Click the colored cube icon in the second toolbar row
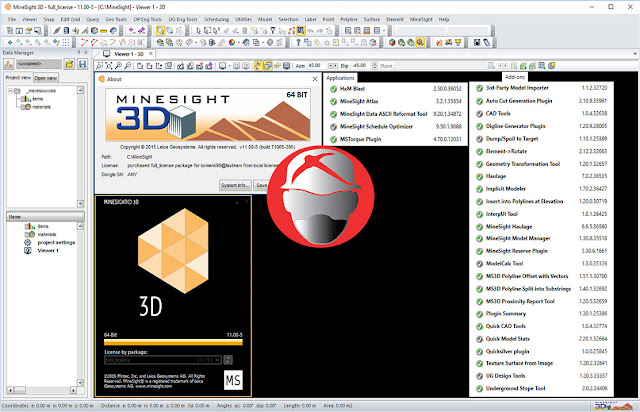The width and height of the screenshot is (640, 412). [x=392, y=42]
